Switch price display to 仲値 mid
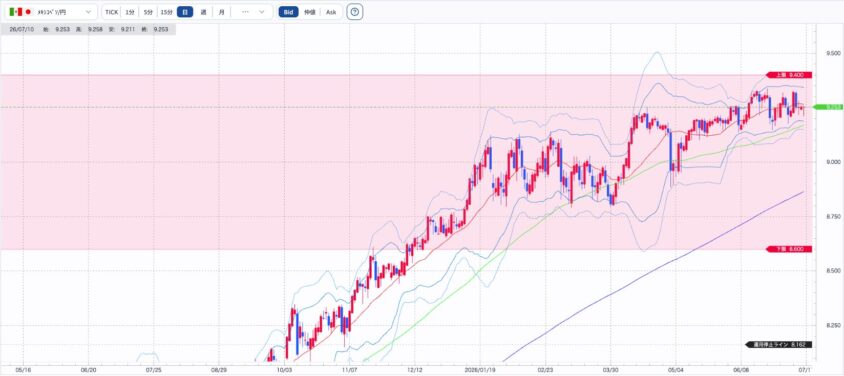This screenshot has width=844, height=376. coord(310,12)
